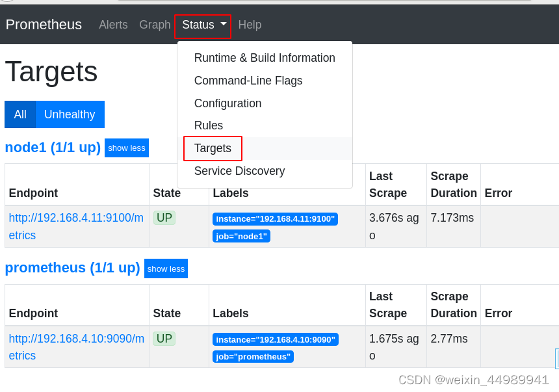Viewport: 559px width, 392px height.
Task: Click the Targets page heading
Action: [51, 72]
